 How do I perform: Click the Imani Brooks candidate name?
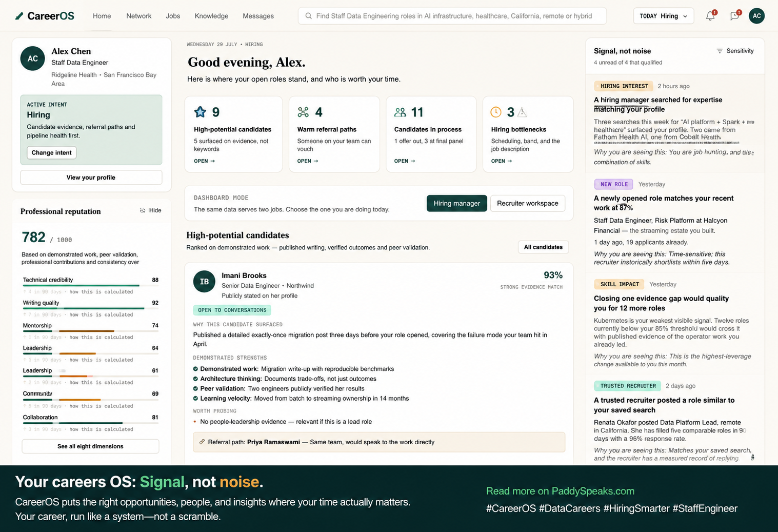(x=244, y=275)
